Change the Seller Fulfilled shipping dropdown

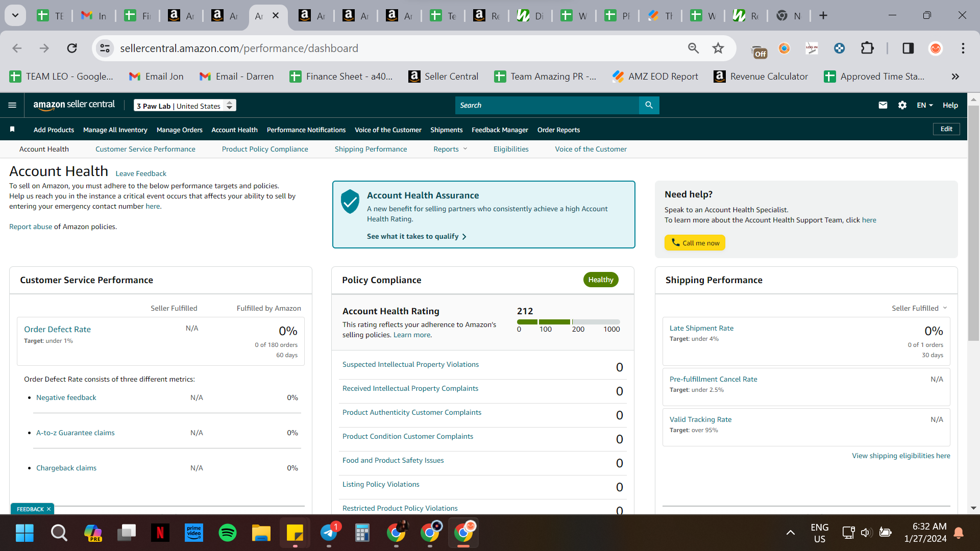coord(919,308)
